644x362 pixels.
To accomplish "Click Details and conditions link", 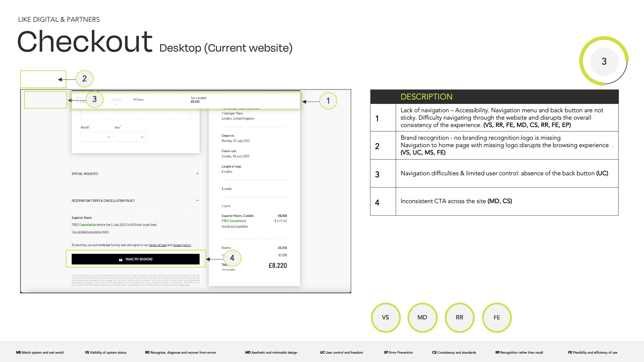I will click(234, 226).
